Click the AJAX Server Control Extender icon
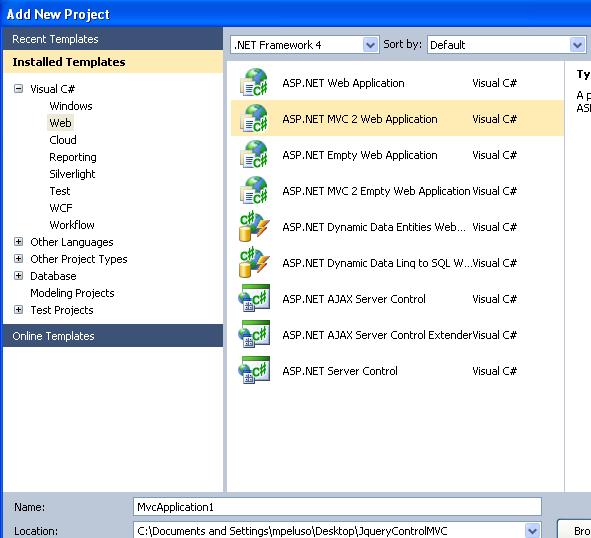Viewport: 591px width, 538px height. tap(254, 334)
